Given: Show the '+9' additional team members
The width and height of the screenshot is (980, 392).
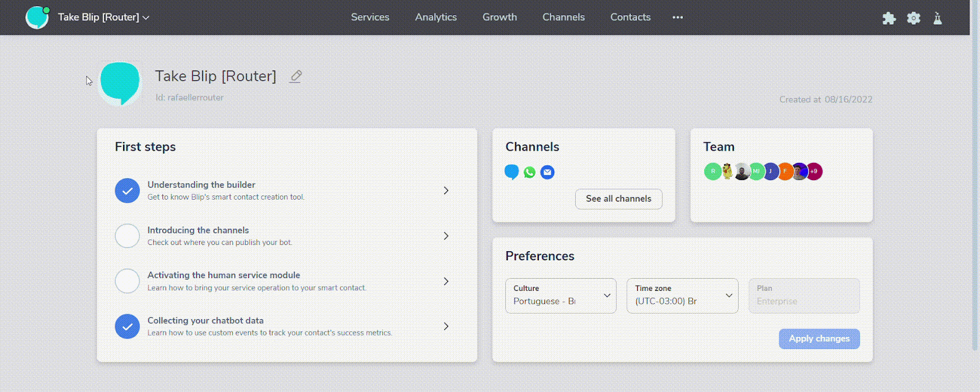Looking at the screenshot, I should click(814, 171).
